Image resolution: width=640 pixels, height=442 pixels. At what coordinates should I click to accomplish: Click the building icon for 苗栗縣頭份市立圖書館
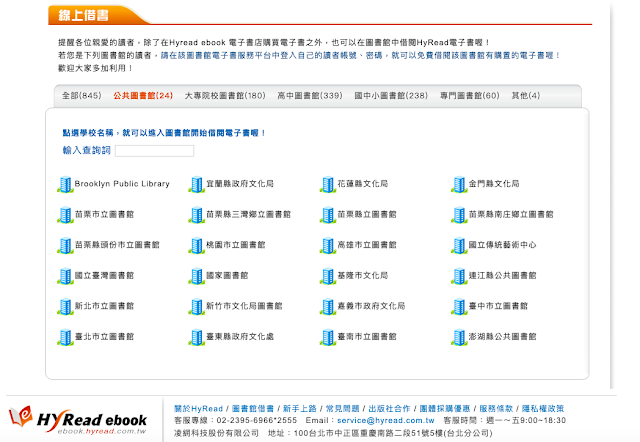click(x=65, y=246)
